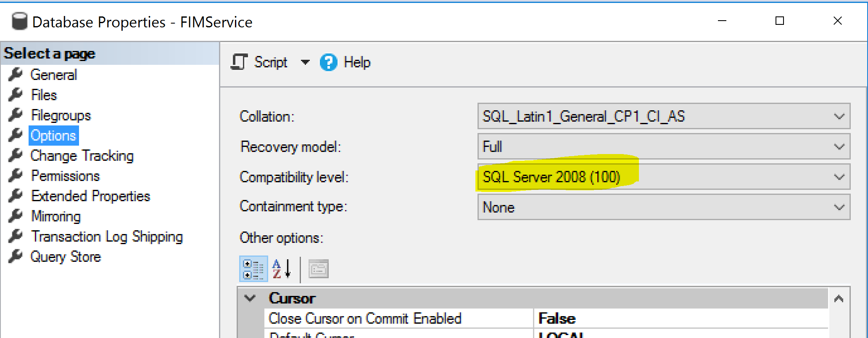Click the wrench icon beside Permissions

pyautogui.click(x=16, y=176)
